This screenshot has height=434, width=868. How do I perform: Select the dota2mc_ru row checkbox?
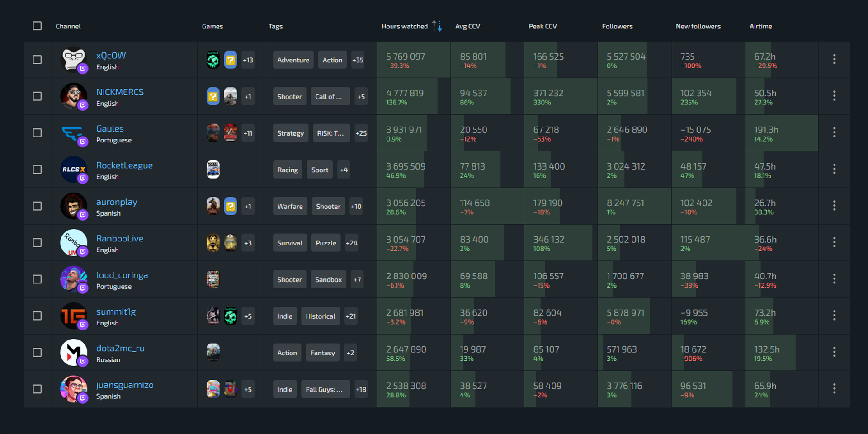pos(37,353)
